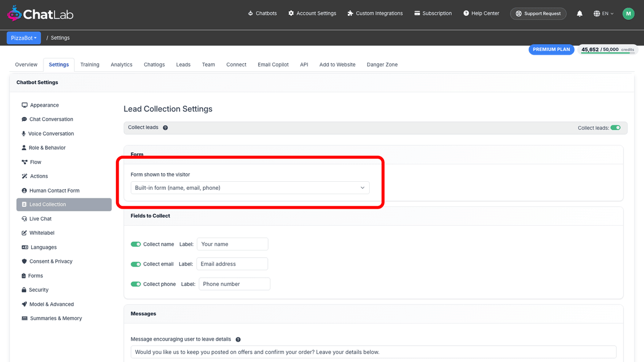Open the EN language selector
Image resolution: width=644 pixels, height=362 pixels.
pyautogui.click(x=604, y=13)
